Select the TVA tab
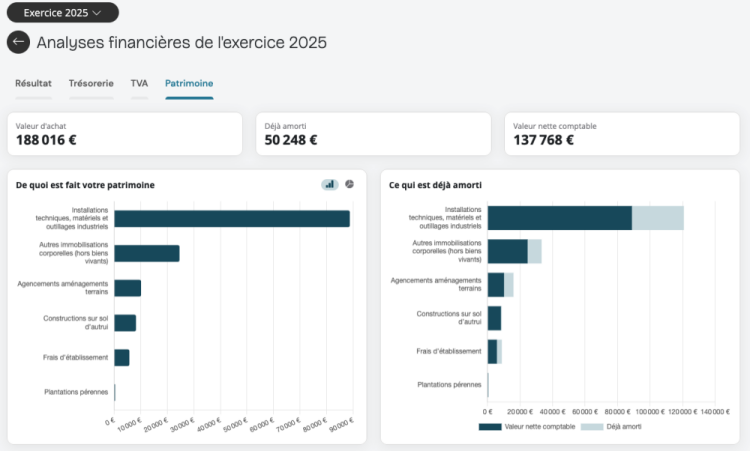 coord(139,83)
